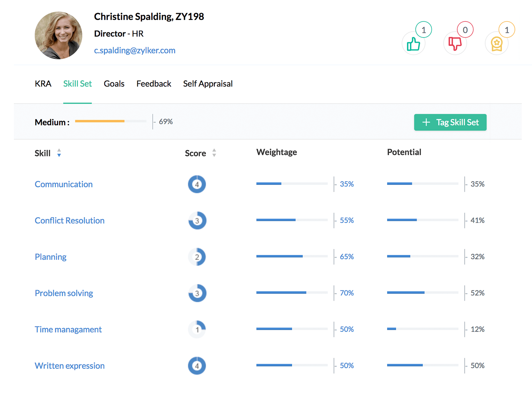Image resolution: width=532 pixels, height=399 pixels.
Task: Switch to the KRA tab
Action: point(43,84)
